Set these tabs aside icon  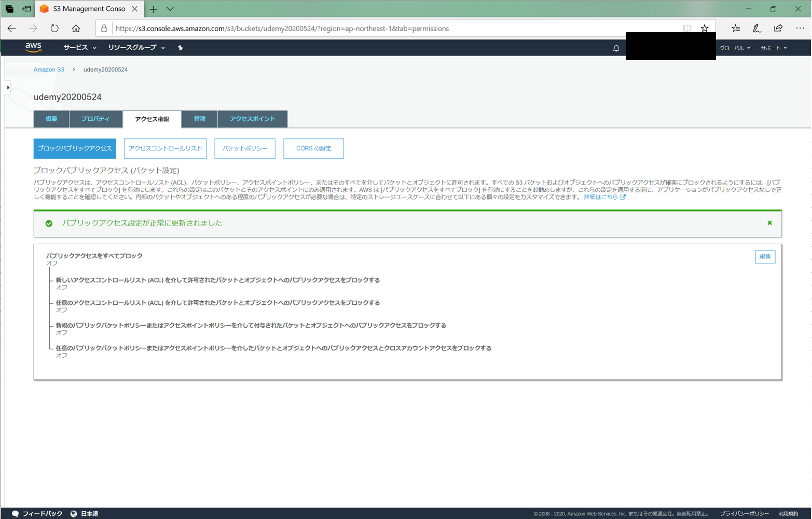click(x=26, y=9)
